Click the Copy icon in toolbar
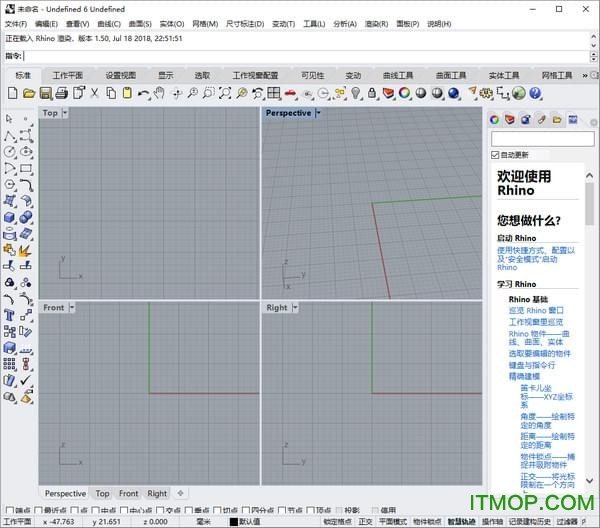The image size is (600, 528). (x=111, y=93)
